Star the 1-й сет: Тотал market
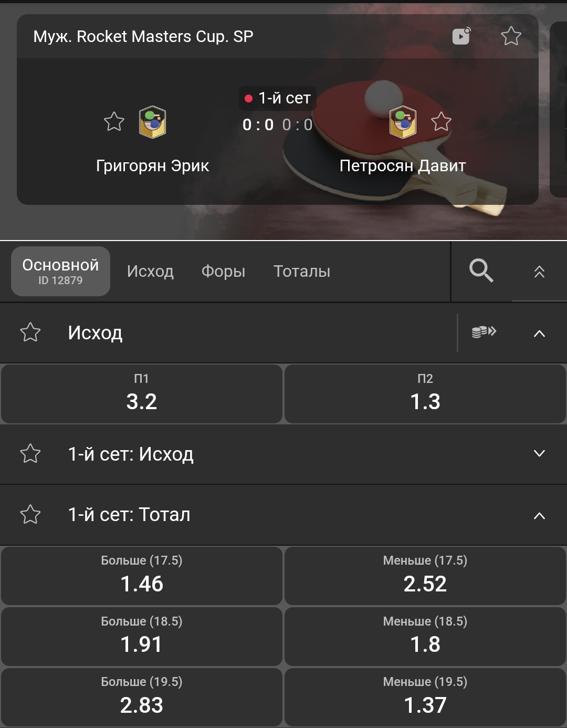This screenshot has height=728, width=567. pyautogui.click(x=30, y=515)
